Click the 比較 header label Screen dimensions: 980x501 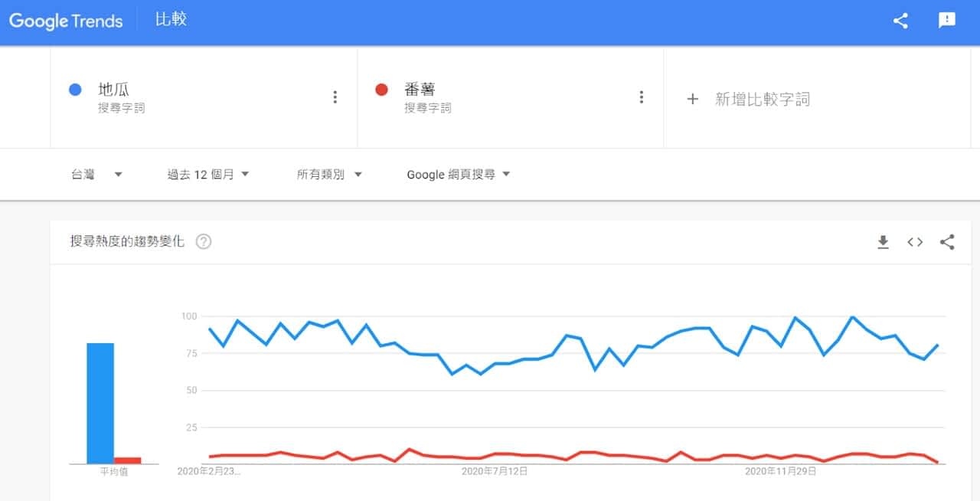point(171,20)
